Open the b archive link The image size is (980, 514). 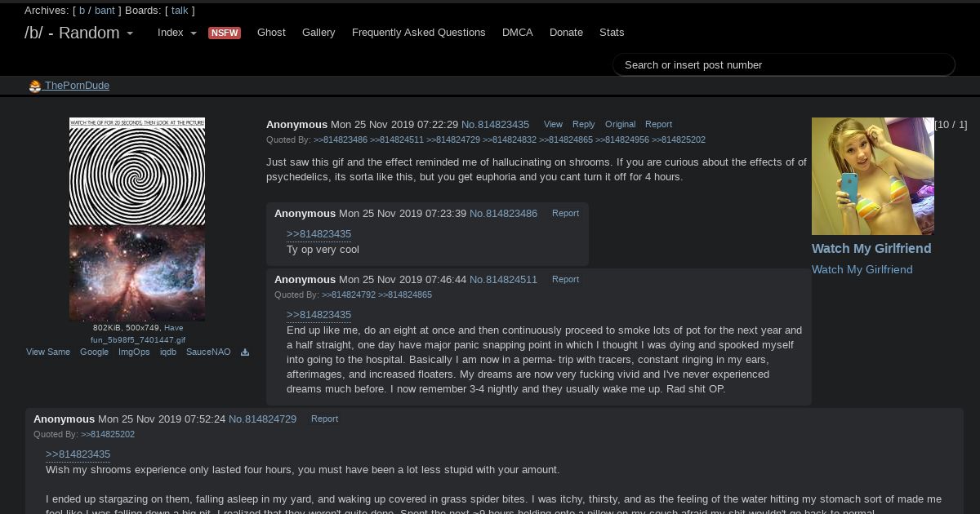82,11
